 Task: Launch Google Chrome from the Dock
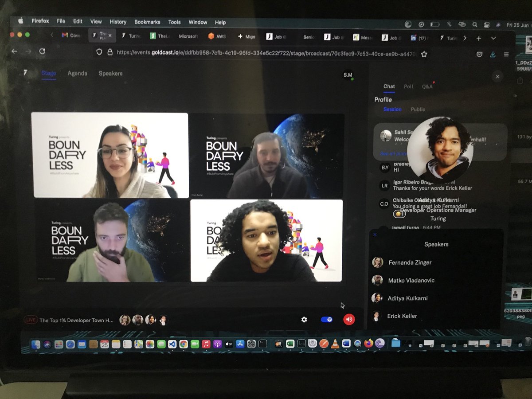tap(184, 344)
